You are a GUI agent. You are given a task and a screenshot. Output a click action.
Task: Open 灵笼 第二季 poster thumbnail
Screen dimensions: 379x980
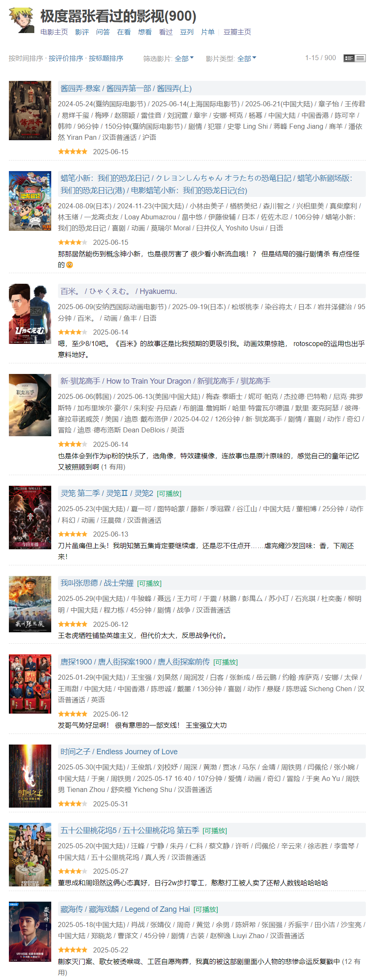30,518
